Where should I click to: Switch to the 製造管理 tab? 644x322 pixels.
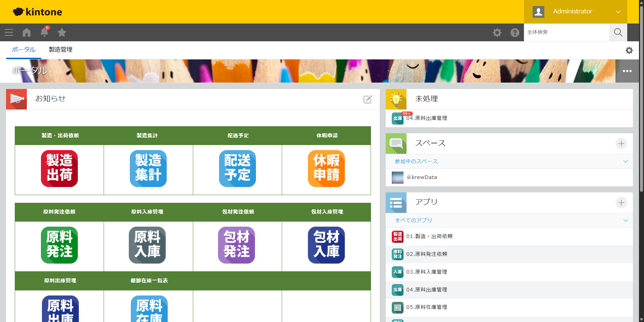(x=61, y=50)
